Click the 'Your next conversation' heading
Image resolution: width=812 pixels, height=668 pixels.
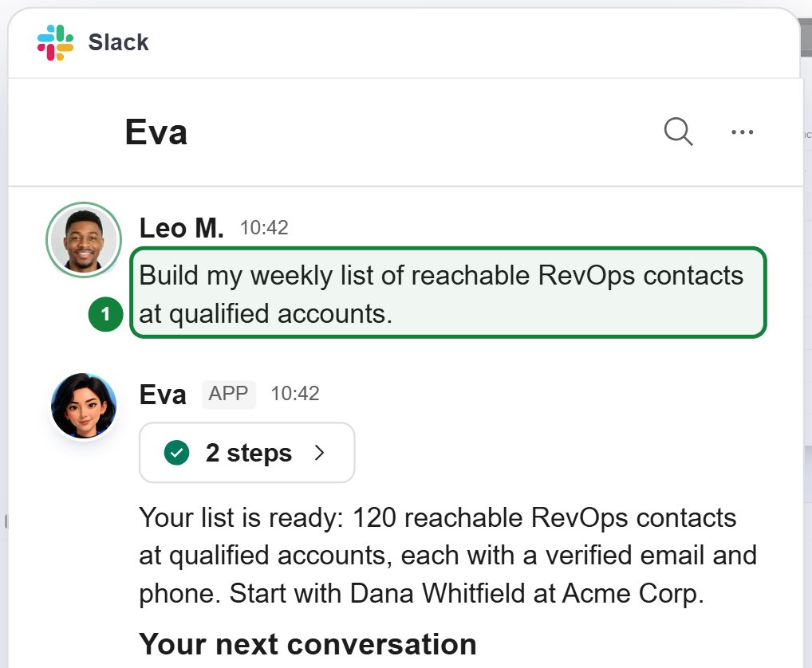tap(308, 644)
